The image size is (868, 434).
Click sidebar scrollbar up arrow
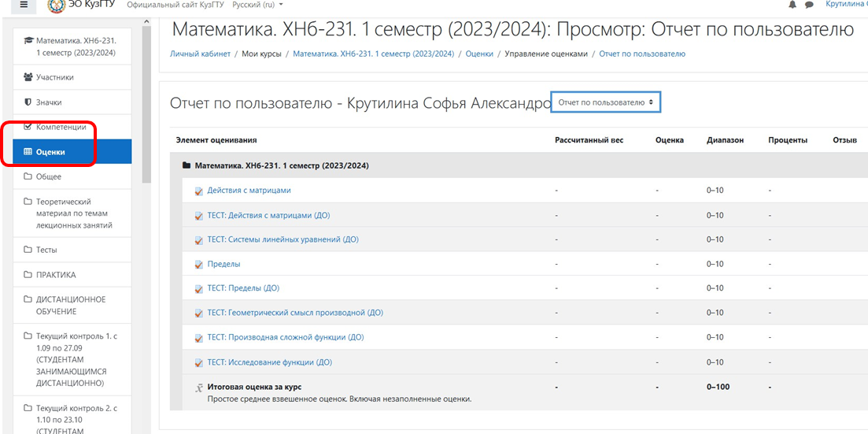(x=146, y=21)
